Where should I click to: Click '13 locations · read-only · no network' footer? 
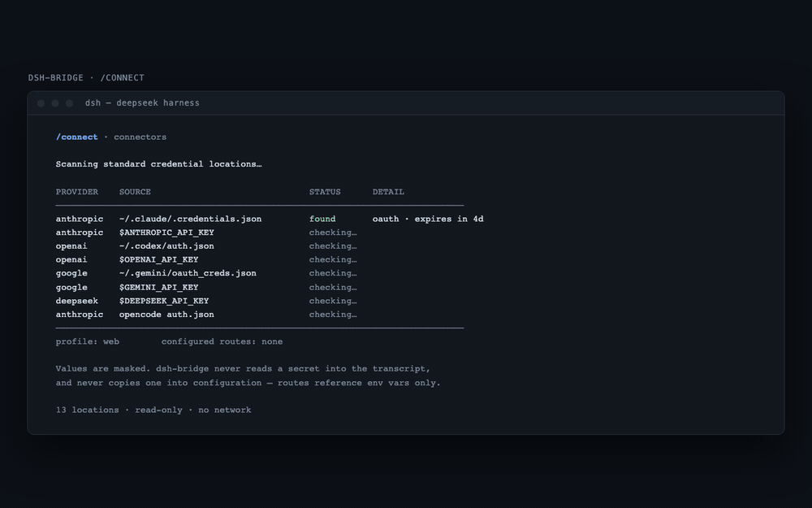click(153, 410)
